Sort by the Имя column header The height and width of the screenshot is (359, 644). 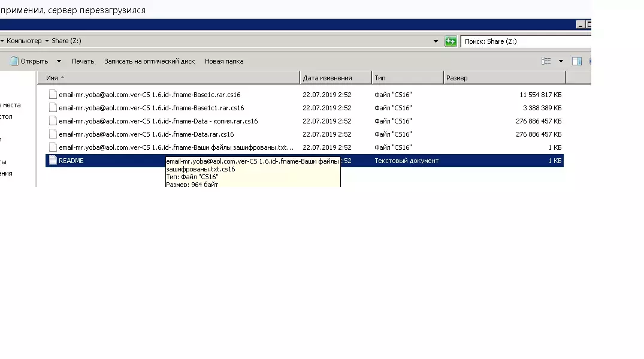pyautogui.click(x=168, y=78)
